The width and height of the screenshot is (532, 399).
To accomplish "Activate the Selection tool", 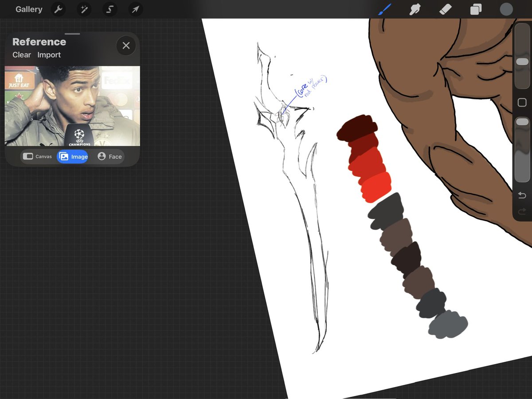I will click(110, 9).
